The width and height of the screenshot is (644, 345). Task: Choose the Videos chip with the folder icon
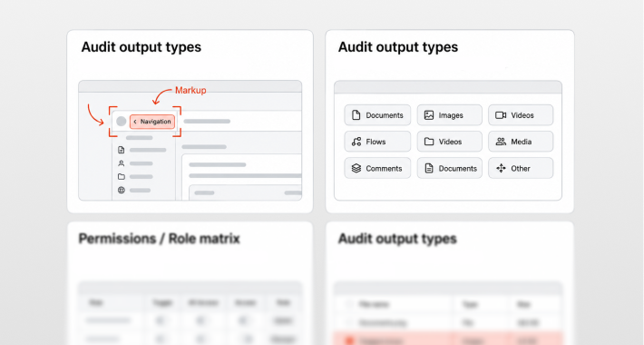(450, 142)
